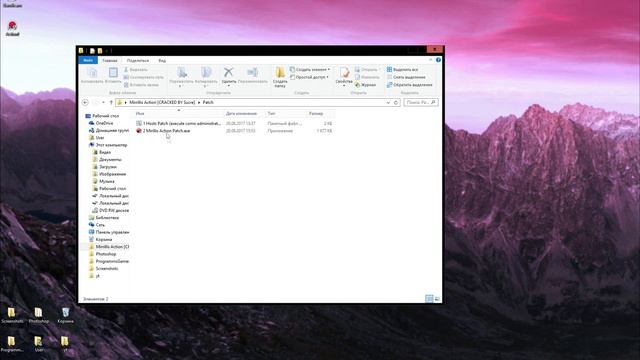640x360 pixels.
Task: Open the Quick Access Toolbar customize dropdown
Action: click(107, 51)
